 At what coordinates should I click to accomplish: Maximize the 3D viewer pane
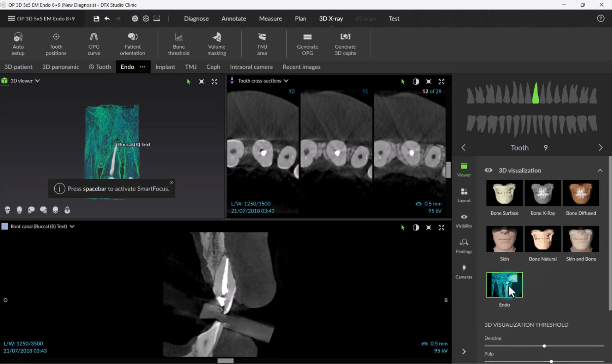coord(214,81)
